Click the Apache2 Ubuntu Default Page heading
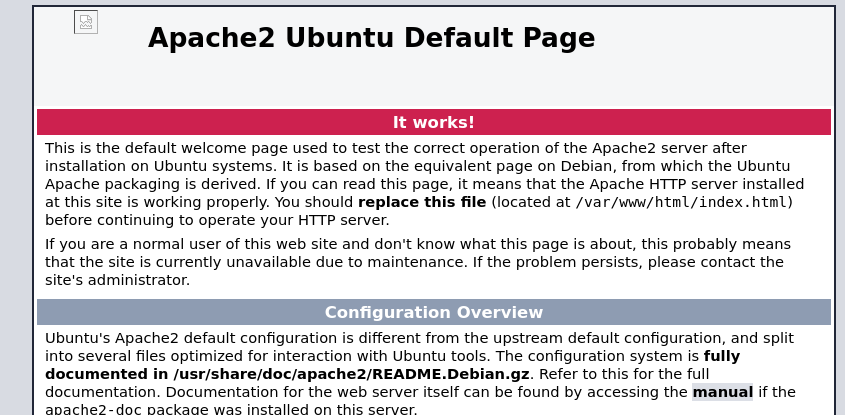This screenshot has width=845, height=415. [371, 38]
